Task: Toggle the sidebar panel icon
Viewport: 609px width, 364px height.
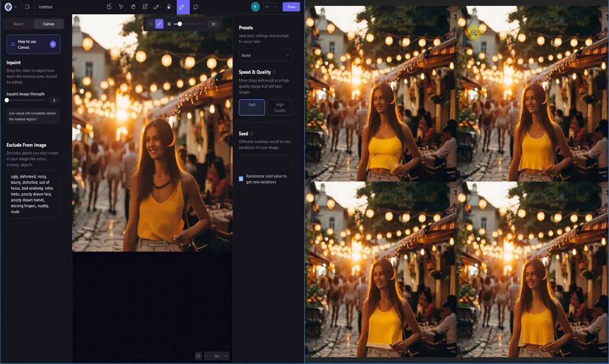Action: point(27,7)
